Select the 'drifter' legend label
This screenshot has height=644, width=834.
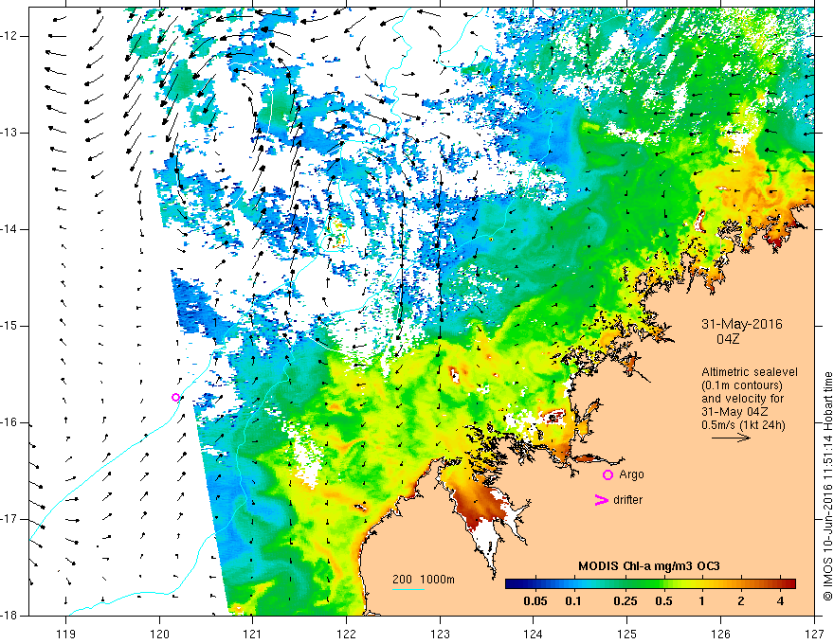pos(627,500)
